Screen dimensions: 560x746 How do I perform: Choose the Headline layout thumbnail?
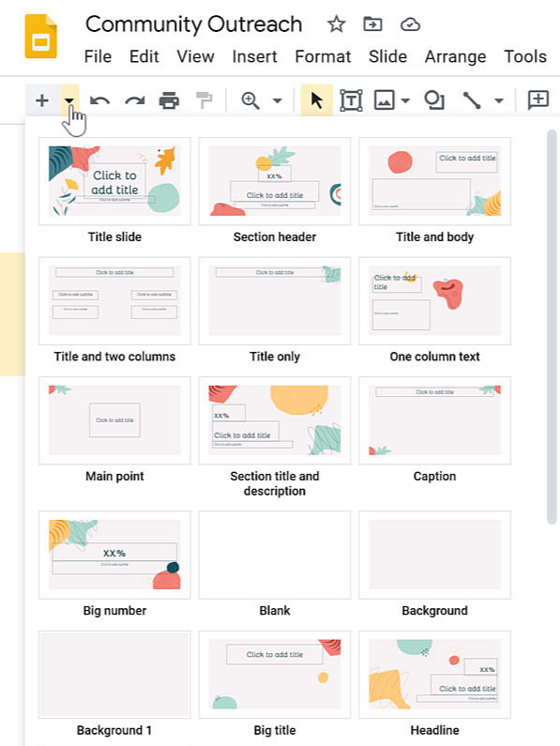pos(435,675)
